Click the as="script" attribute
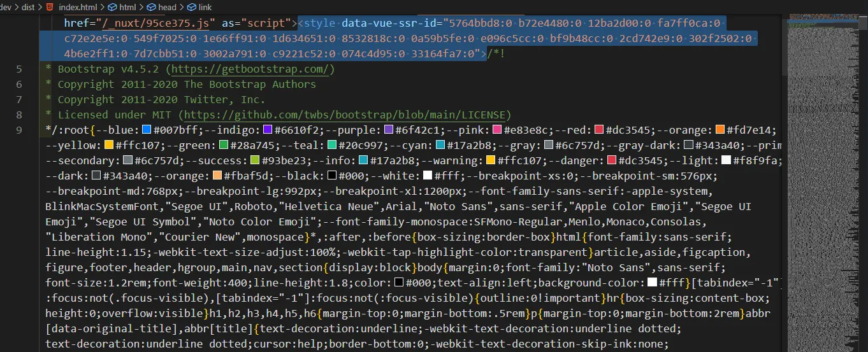Image resolution: width=868 pixels, height=352 pixels. point(256,24)
